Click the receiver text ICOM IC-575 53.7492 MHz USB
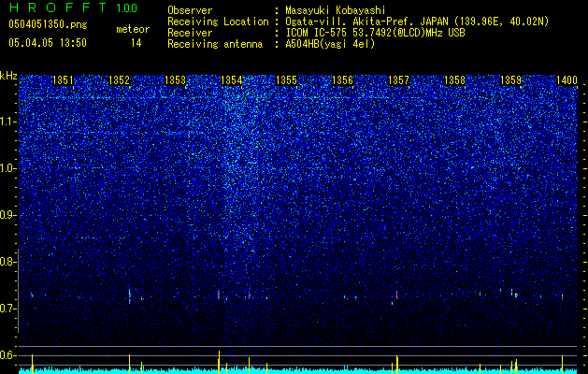Screen dimensions: 588x374 (x=375, y=33)
